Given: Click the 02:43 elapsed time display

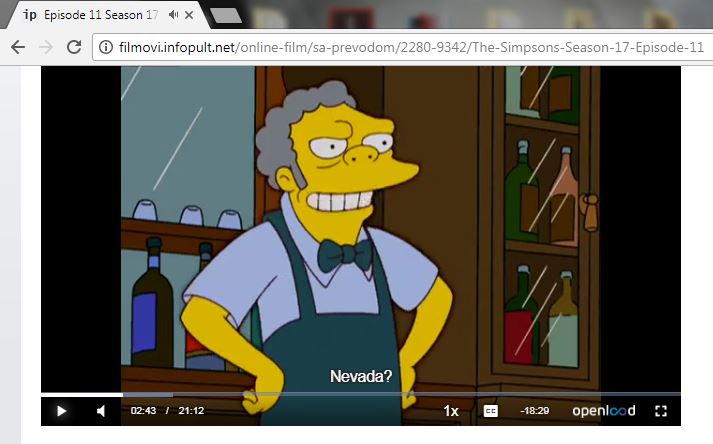Looking at the screenshot, I should coord(143,411).
